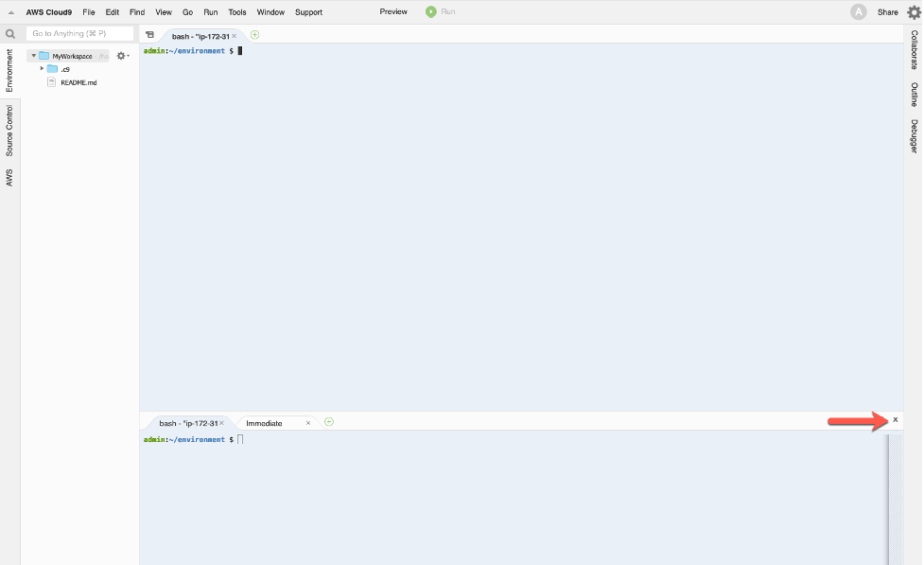This screenshot has height=565, width=924.
Task: Open the Tools menu
Action: [237, 12]
